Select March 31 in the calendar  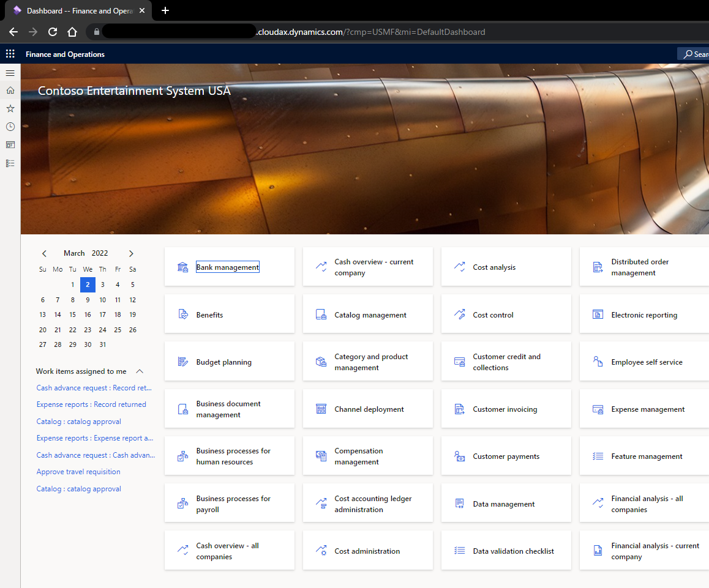103,344
